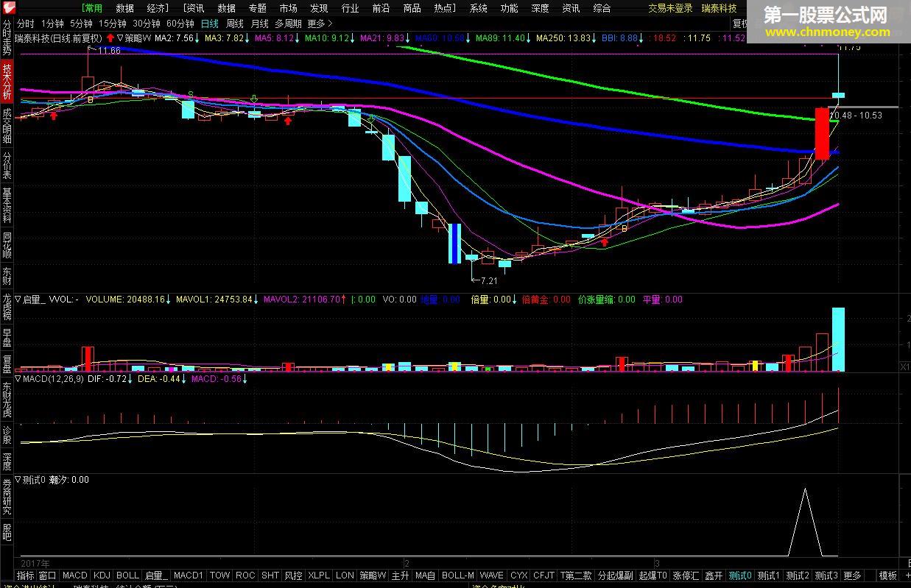Open the 经济 menu
The image size is (911, 588).
[x=157, y=8]
